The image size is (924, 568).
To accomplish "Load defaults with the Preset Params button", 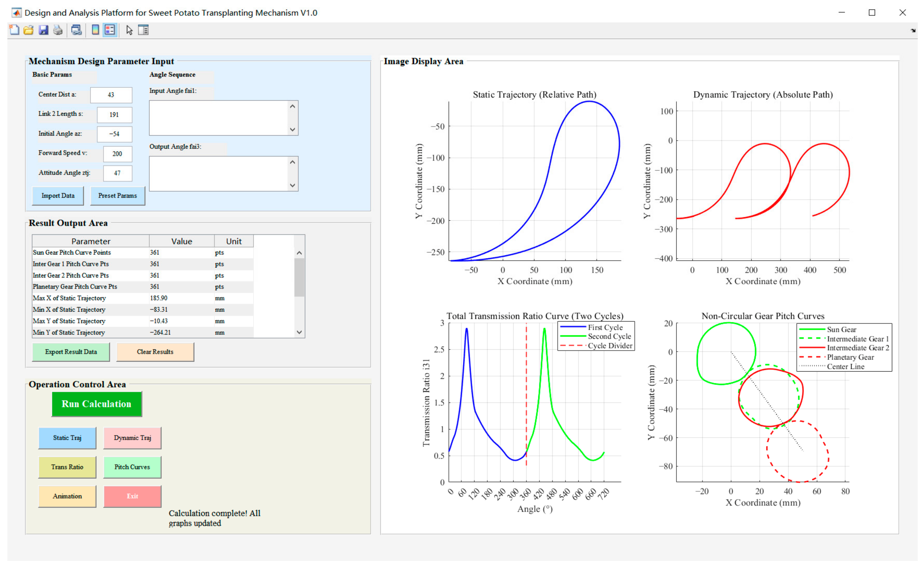I will pos(118,196).
